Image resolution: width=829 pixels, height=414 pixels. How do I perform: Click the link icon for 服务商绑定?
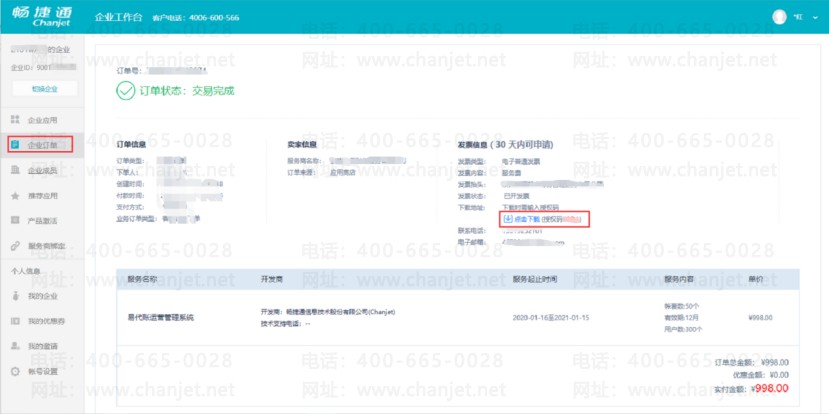15,246
